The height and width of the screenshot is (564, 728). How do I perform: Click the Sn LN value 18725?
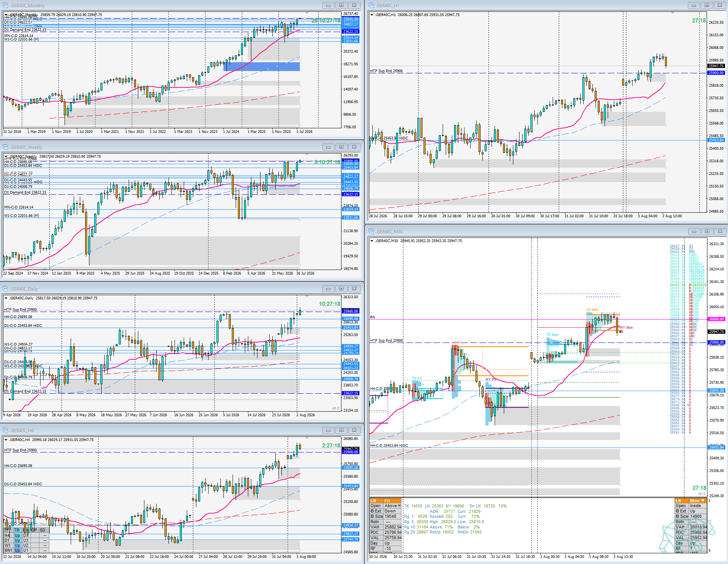click(x=489, y=506)
